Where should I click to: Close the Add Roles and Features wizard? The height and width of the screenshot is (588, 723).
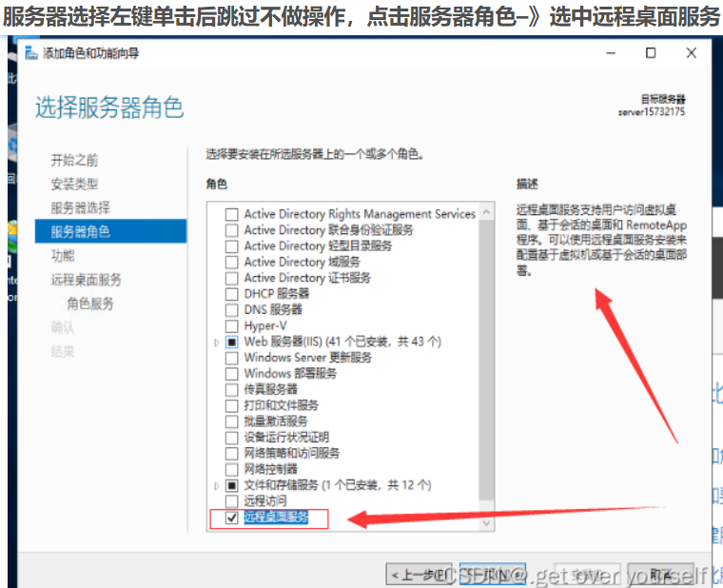tap(692, 53)
